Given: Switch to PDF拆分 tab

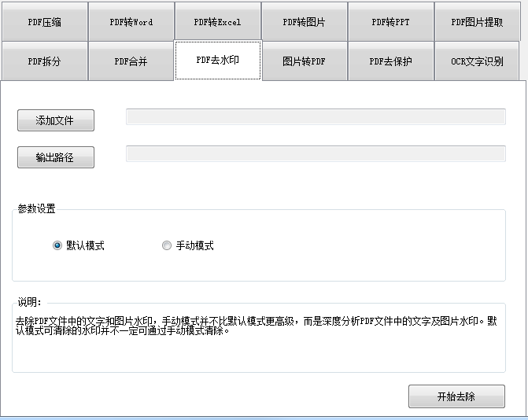Looking at the screenshot, I should pyautogui.click(x=44, y=61).
